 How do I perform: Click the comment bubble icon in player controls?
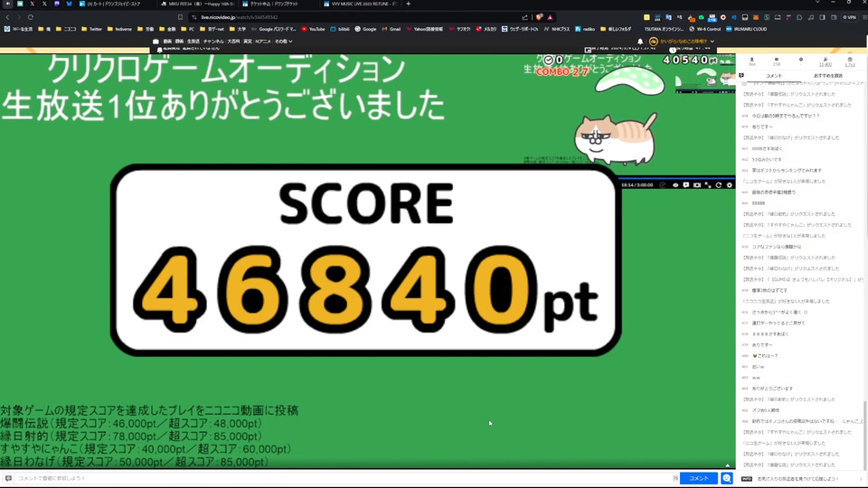[x=686, y=184]
